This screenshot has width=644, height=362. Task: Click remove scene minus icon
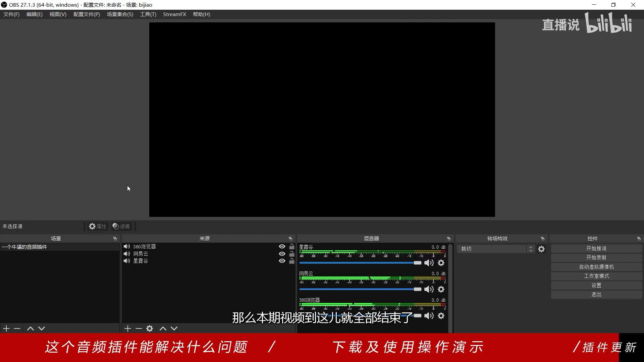click(x=17, y=328)
